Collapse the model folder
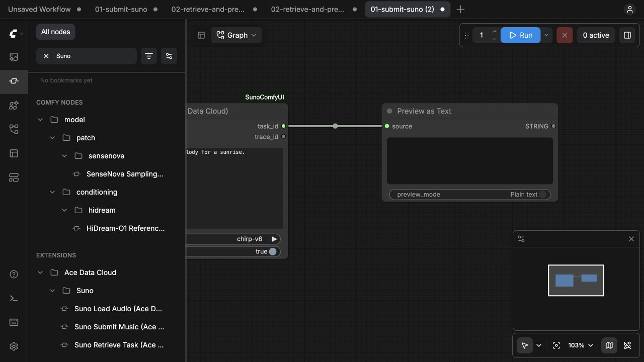Screen dimensions: 644x362 [x=40, y=120]
